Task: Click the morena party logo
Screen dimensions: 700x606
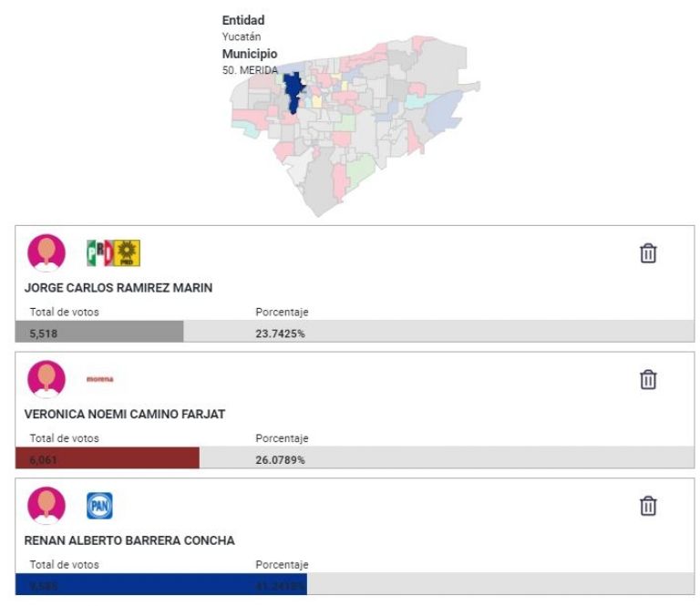Action: [100, 379]
